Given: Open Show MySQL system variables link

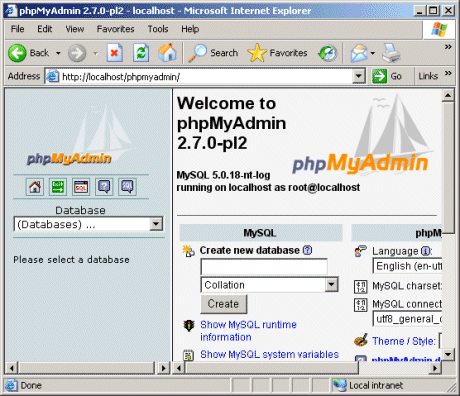Looking at the screenshot, I should [269, 354].
